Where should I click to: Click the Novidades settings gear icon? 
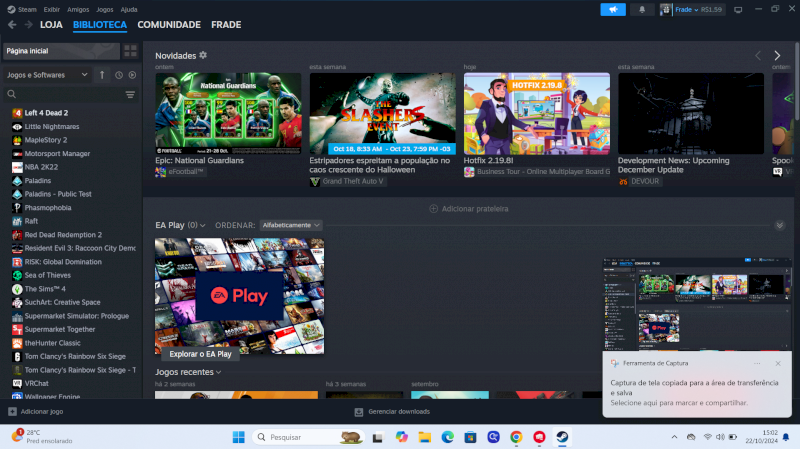(203, 55)
